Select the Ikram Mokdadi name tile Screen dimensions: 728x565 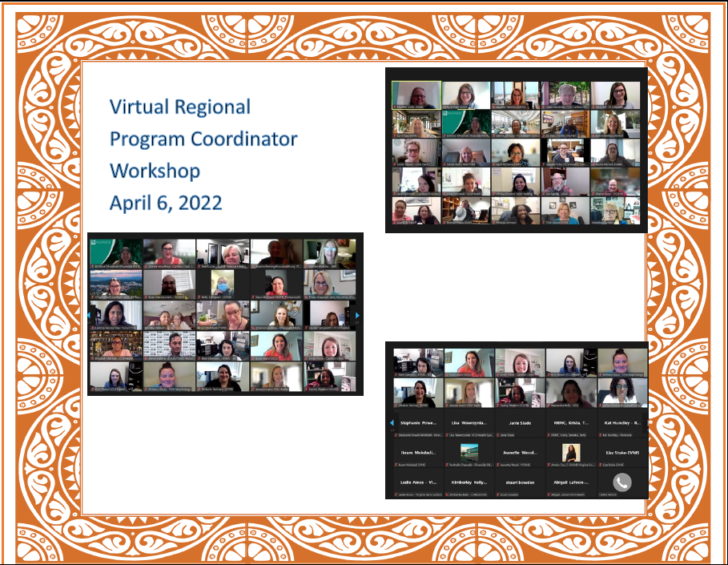click(x=419, y=453)
